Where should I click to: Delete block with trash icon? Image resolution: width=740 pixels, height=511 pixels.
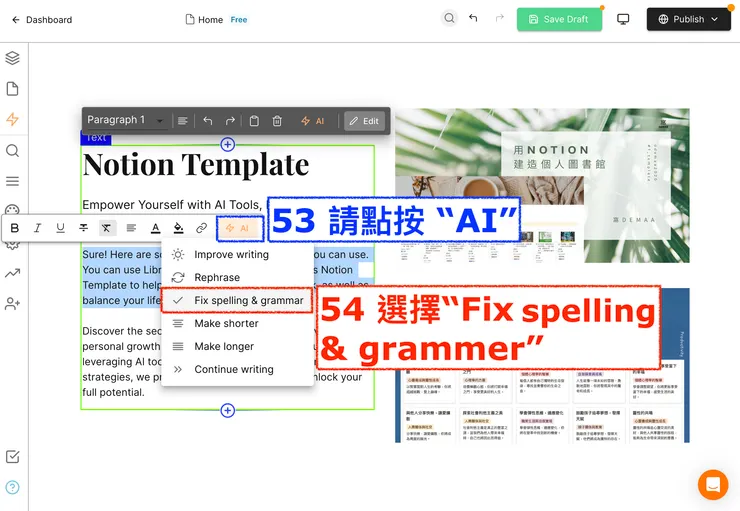click(x=277, y=121)
